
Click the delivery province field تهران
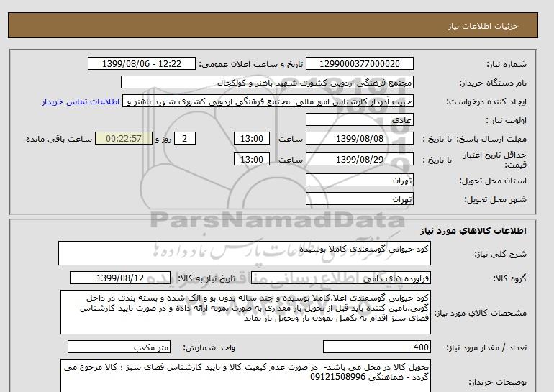point(359,180)
